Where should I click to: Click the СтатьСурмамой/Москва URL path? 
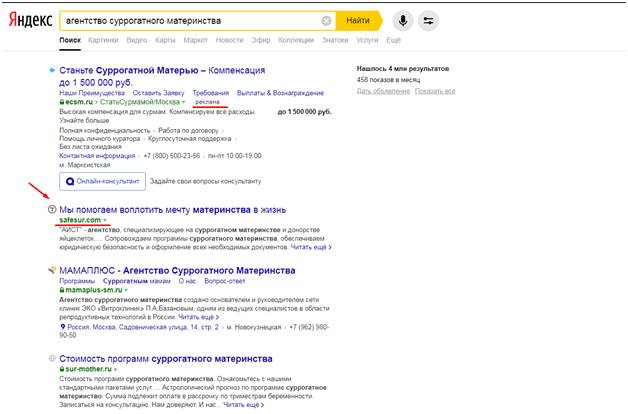[140, 102]
